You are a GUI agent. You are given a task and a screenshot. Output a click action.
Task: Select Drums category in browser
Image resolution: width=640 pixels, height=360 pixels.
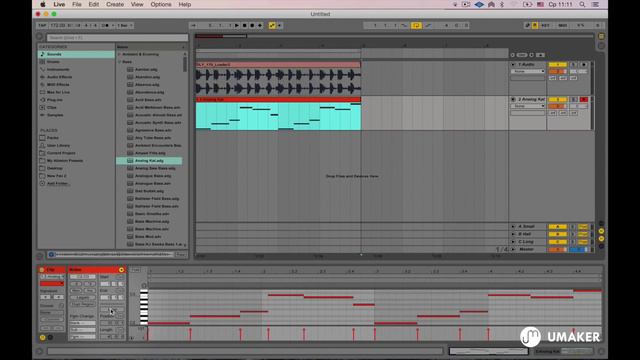(76, 62)
